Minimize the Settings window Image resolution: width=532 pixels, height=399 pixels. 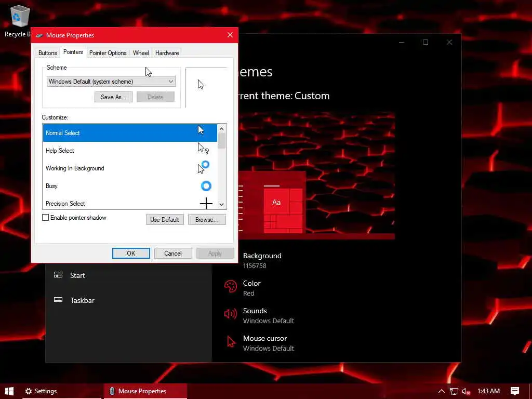point(402,42)
